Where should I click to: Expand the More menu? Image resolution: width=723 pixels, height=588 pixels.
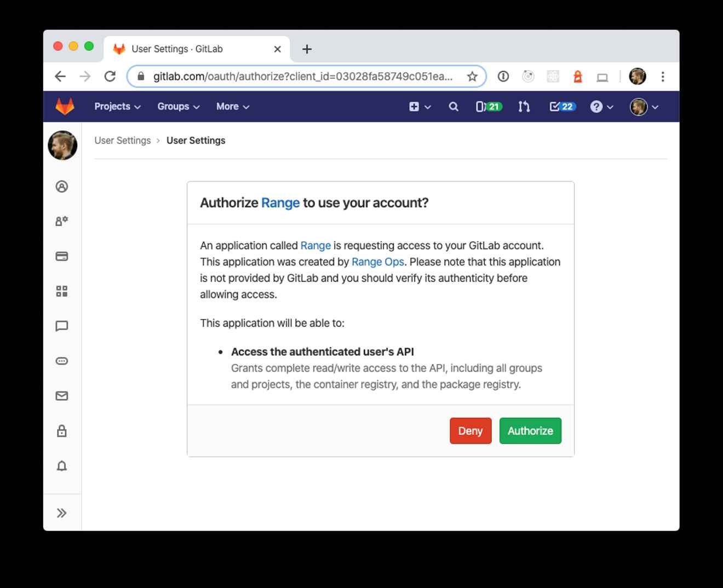pos(232,106)
